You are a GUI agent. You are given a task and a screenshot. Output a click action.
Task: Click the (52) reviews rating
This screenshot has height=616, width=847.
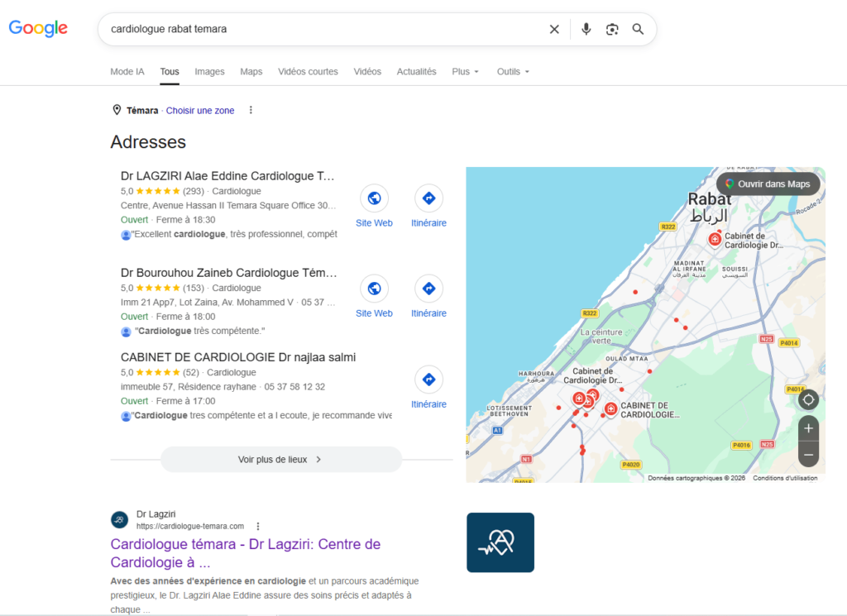[x=191, y=373]
